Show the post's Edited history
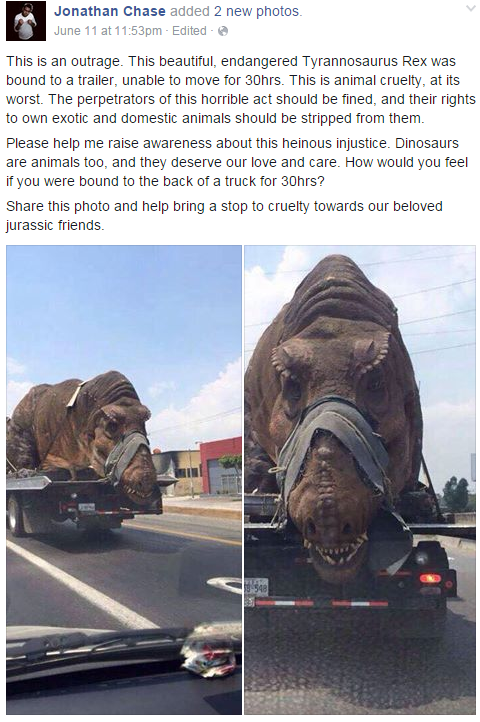Image resolution: width=480 pixels, height=722 pixels. pos(189,31)
